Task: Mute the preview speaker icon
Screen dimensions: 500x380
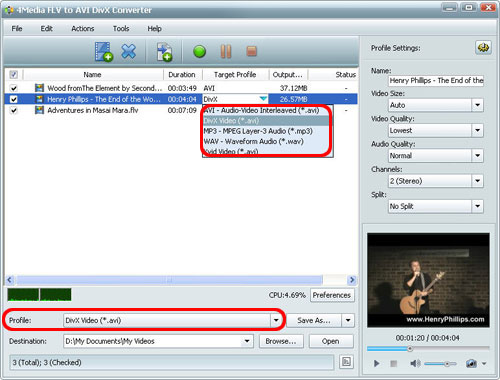Action: click(415, 363)
